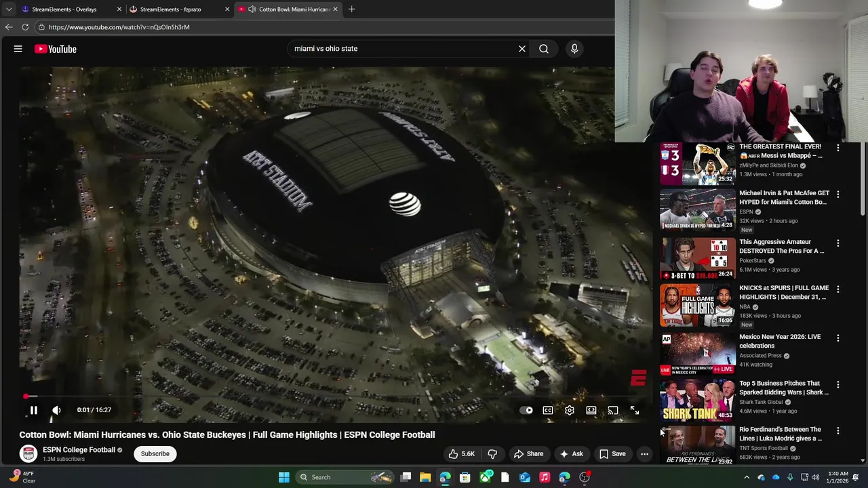Viewport: 868px width, 488px height.
Task: Open options for Knicks at Spurs highlights
Action: click(838, 289)
